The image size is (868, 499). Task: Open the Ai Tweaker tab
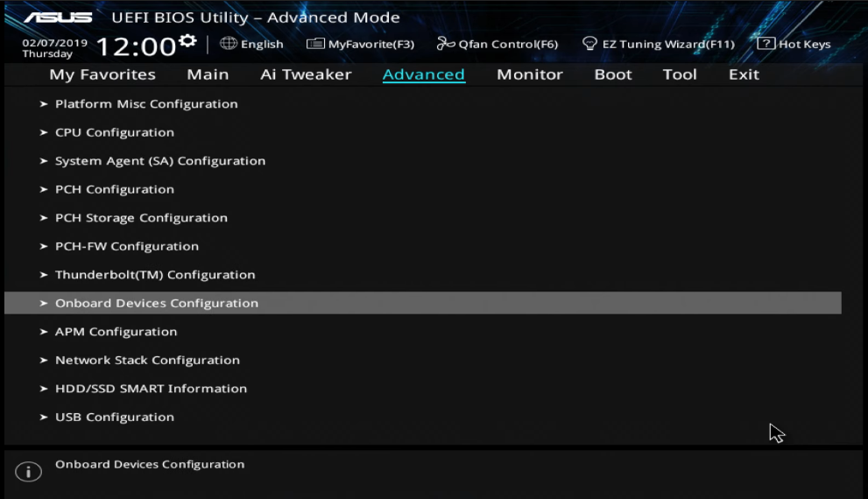307,74
